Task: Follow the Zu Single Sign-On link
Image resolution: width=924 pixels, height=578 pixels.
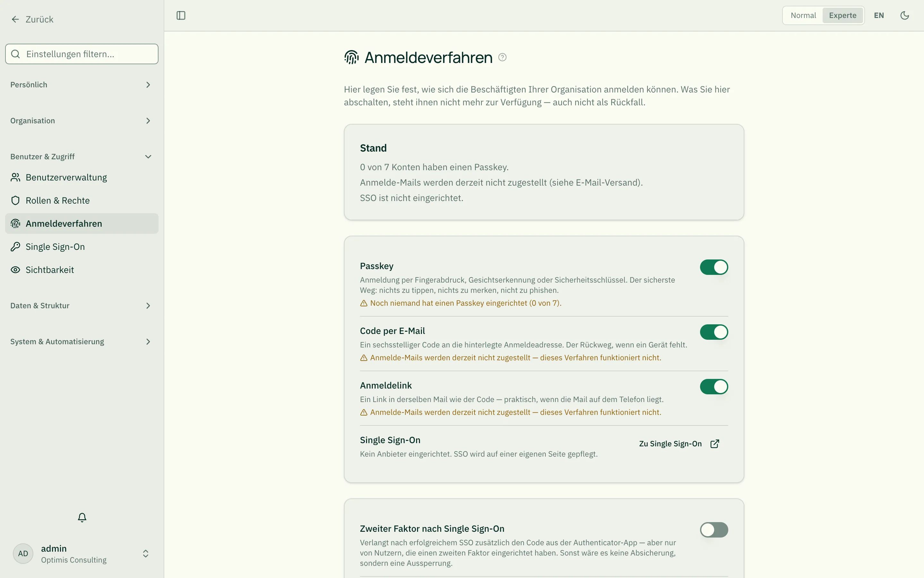Action: point(679,444)
